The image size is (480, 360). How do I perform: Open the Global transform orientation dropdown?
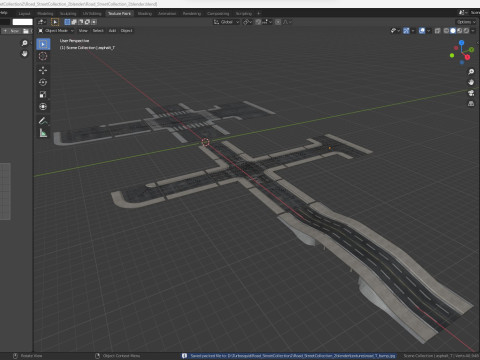(226, 22)
